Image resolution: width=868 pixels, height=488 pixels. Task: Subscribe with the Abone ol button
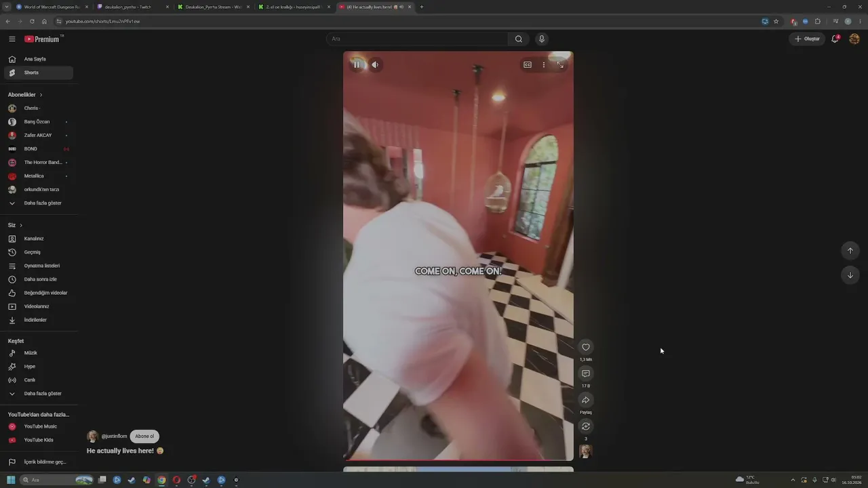point(144,436)
